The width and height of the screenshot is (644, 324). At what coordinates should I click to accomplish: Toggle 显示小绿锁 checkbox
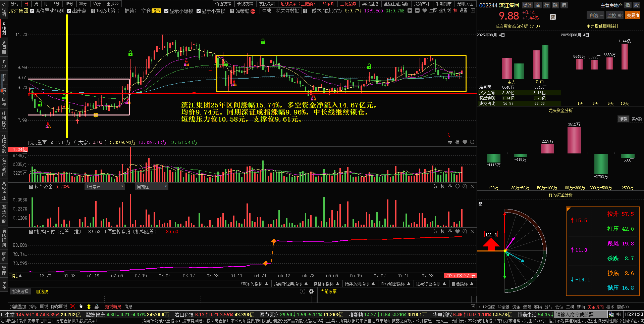coord(166,11)
